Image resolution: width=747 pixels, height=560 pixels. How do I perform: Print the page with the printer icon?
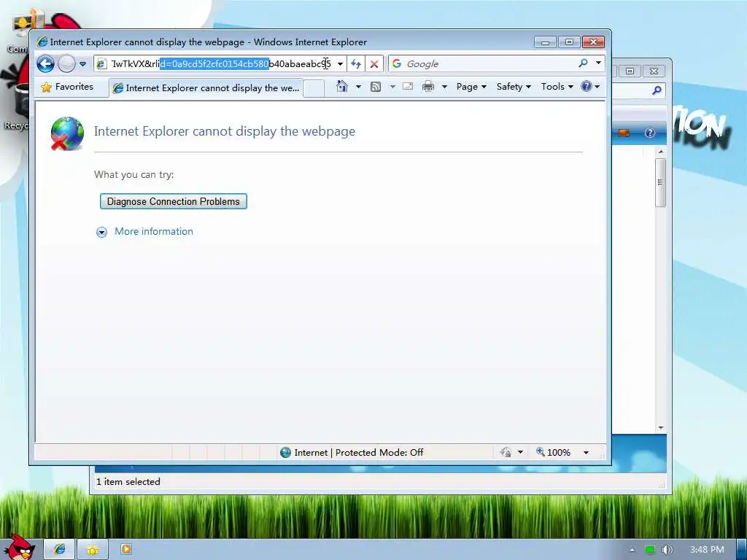click(428, 86)
